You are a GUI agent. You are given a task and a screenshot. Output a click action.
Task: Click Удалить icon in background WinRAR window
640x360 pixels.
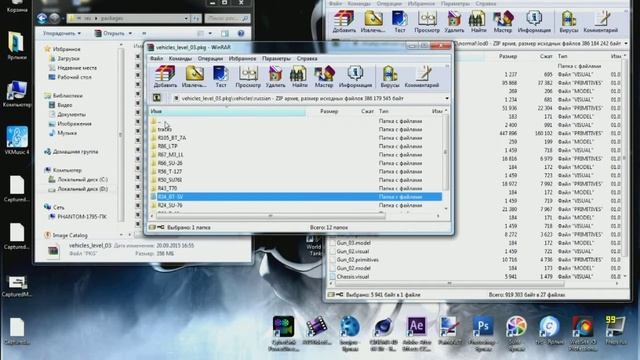coord(454,21)
